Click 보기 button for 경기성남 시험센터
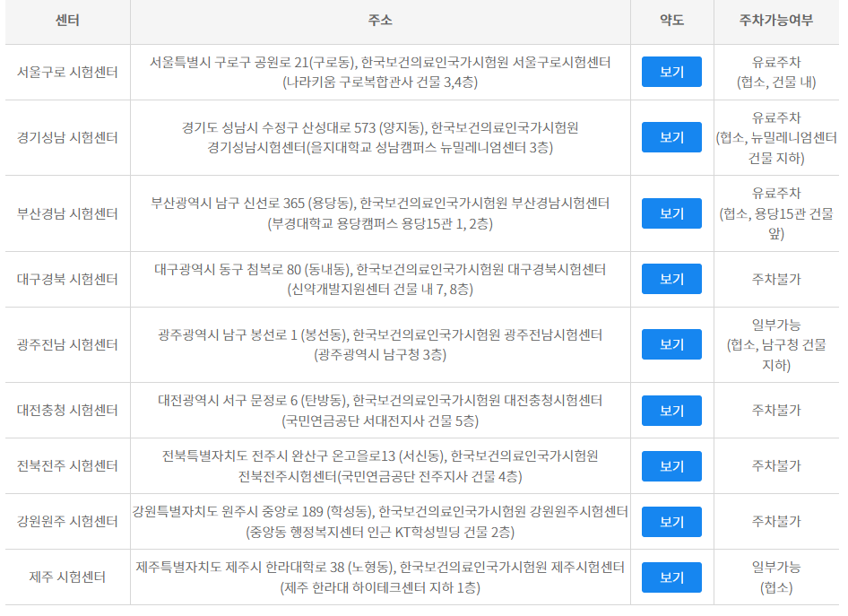 click(x=671, y=137)
